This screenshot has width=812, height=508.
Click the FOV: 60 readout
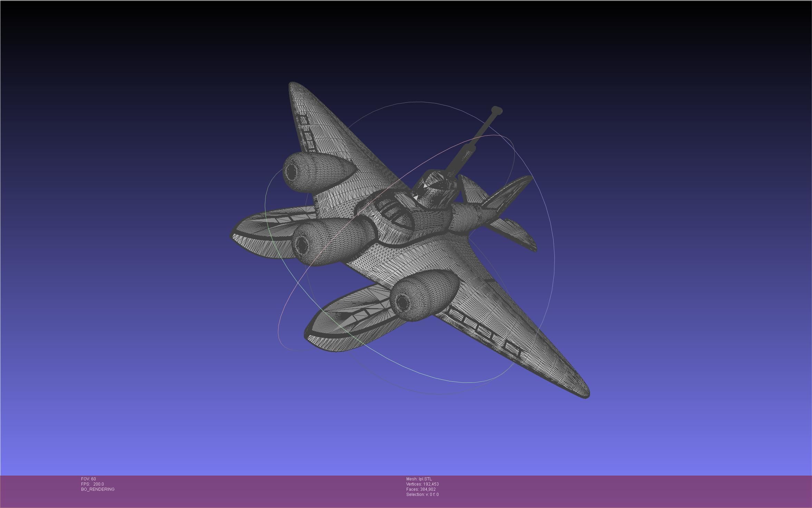click(x=88, y=479)
